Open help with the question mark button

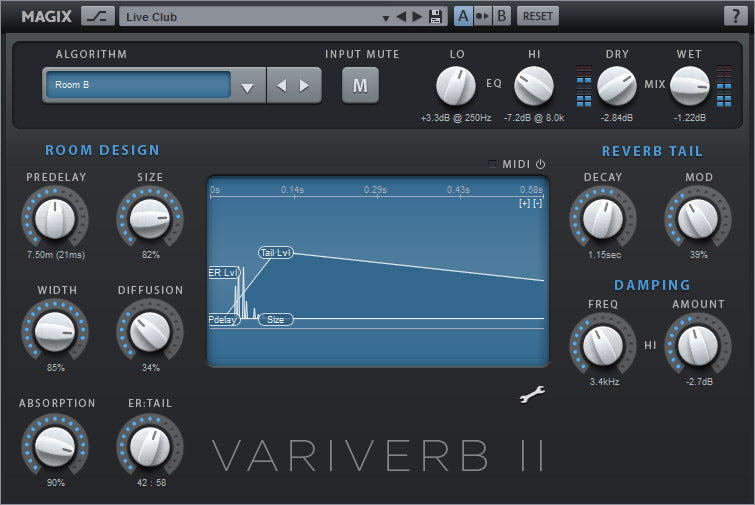(735, 16)
